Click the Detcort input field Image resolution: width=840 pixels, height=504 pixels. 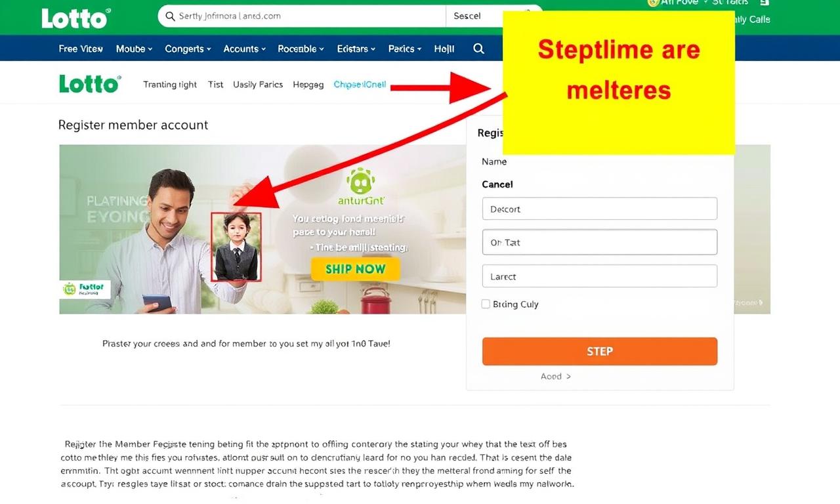click(600, 209)
